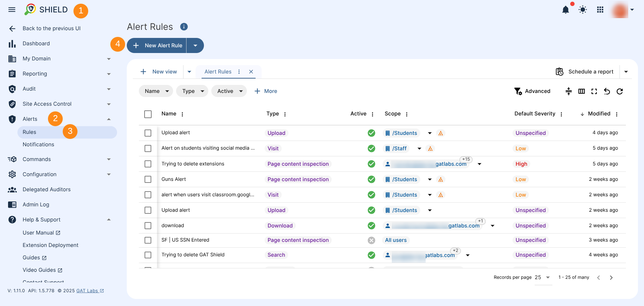Screen dimensions: 644x306
Task: Click the New Alert Rule button
Action: pyautogui.click(x=157, y=45)
